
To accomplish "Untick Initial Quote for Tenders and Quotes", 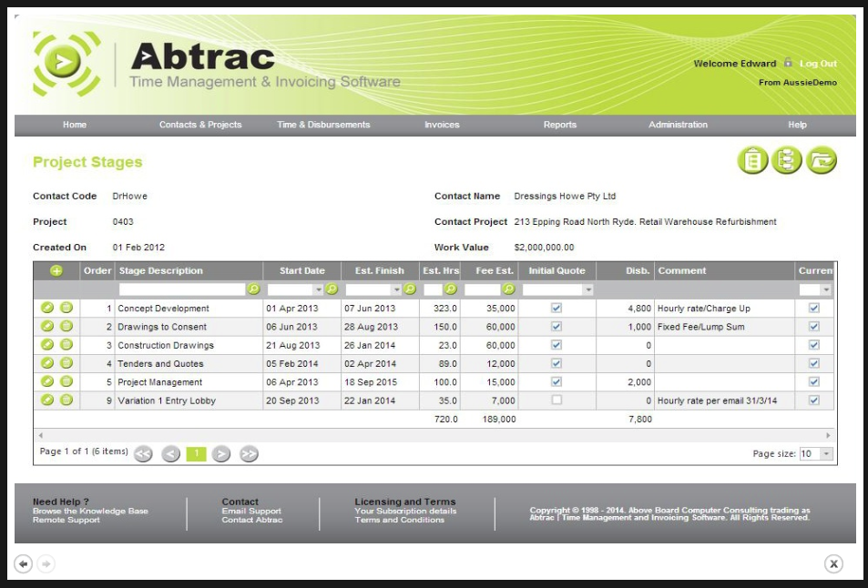I will click(557, 363).
